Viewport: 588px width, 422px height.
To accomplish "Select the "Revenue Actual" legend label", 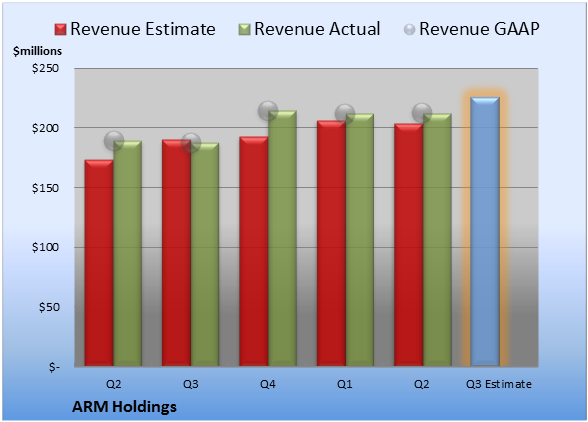I will [317, 29].
